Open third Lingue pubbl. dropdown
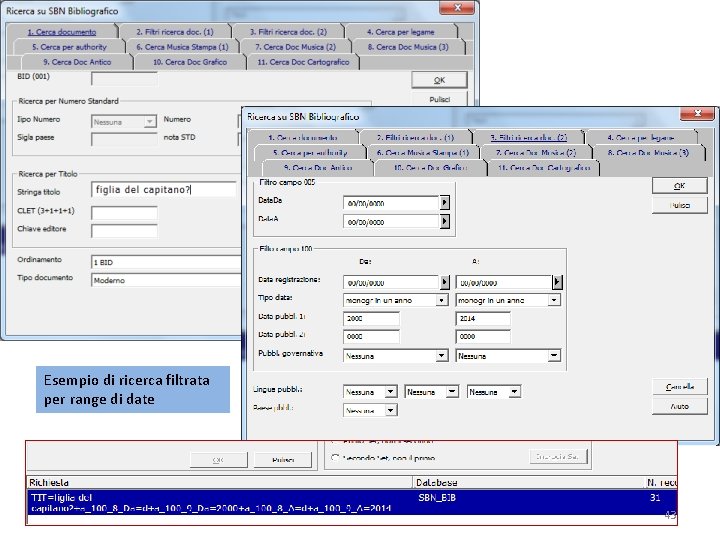 point(515,392)
